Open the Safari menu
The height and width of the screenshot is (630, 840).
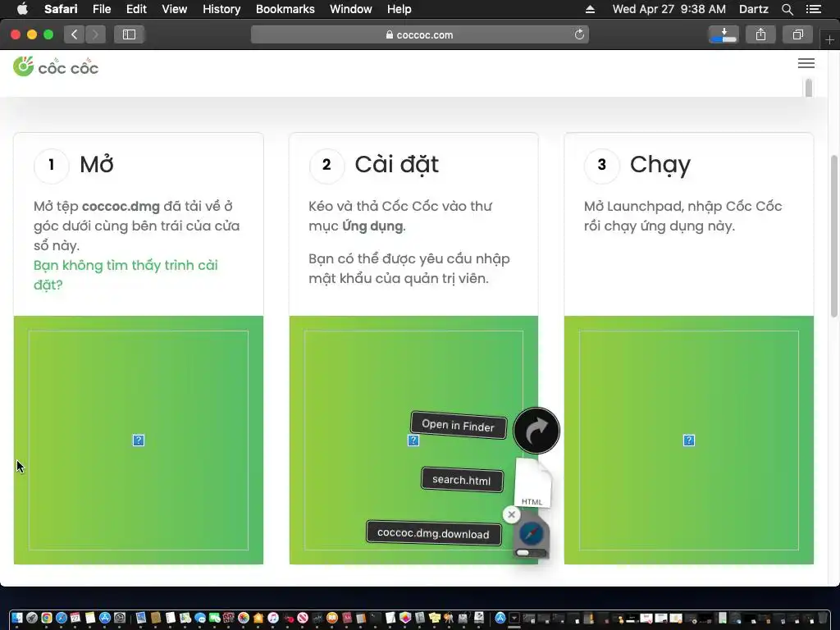(x=61, y=9)
